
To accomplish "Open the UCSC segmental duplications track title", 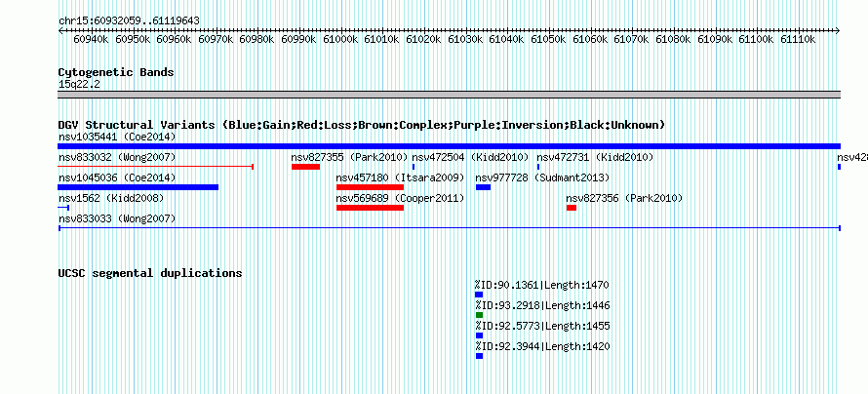I will (x=150, y=273).
